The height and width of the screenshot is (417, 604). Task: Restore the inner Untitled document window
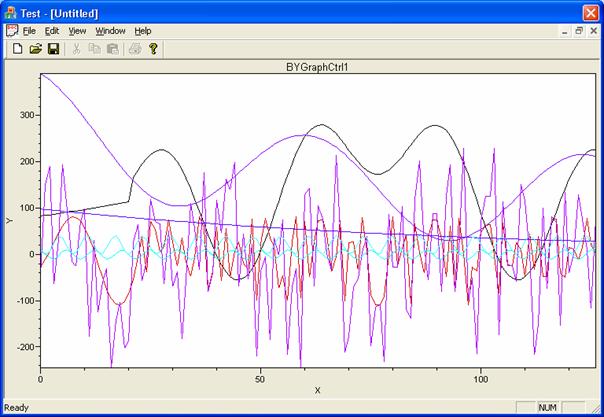577,31
